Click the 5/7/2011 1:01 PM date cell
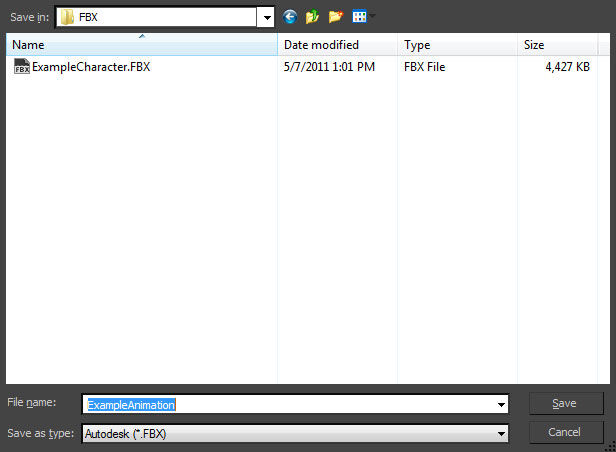Viewport: 616px width, 452px height. pos(329,67)
